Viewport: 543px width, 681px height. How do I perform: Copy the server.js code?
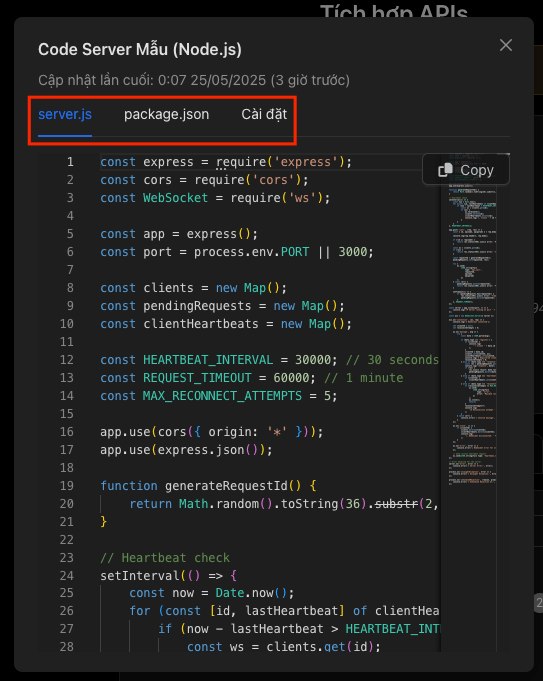[x=466, y=170]
